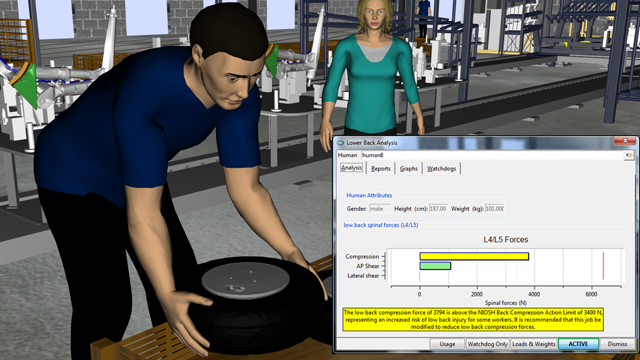This screenshot has height=360, width=640.
Task: Click the Lower Back Analysis title bar icon
Action: point(340,143)
